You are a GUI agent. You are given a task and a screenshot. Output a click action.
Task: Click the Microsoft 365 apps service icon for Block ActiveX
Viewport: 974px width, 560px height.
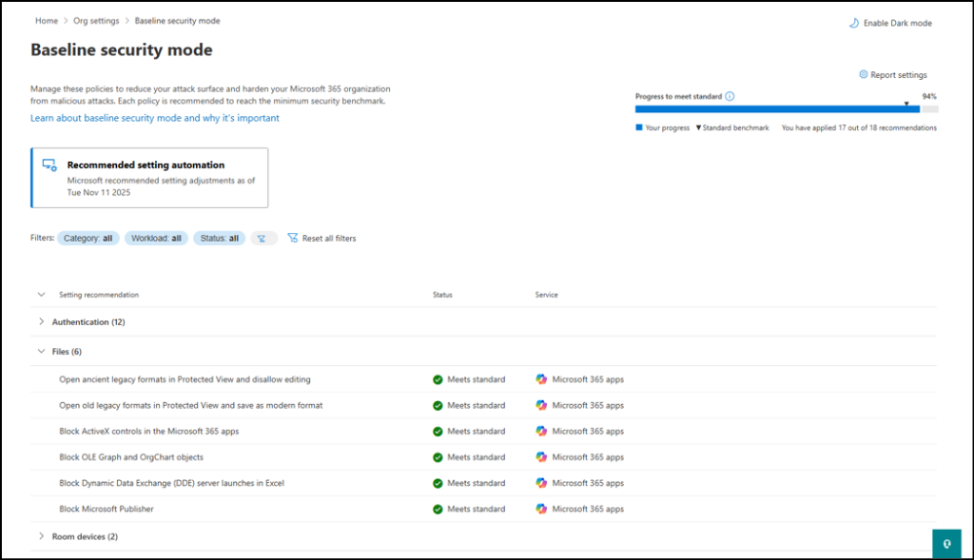pyautogui.click(x=542, y=431)
